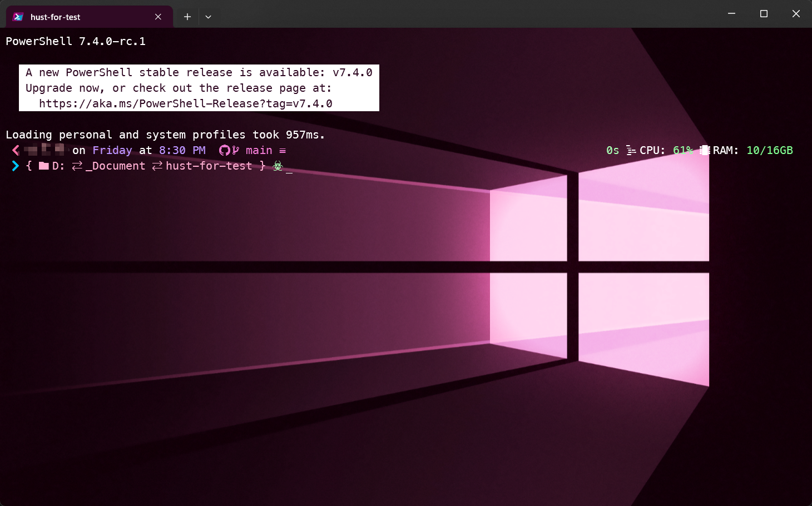Viewport: 812px width, 506px height.
Task: Click "hust-for-test" in the prompt path
Action: 209,166
